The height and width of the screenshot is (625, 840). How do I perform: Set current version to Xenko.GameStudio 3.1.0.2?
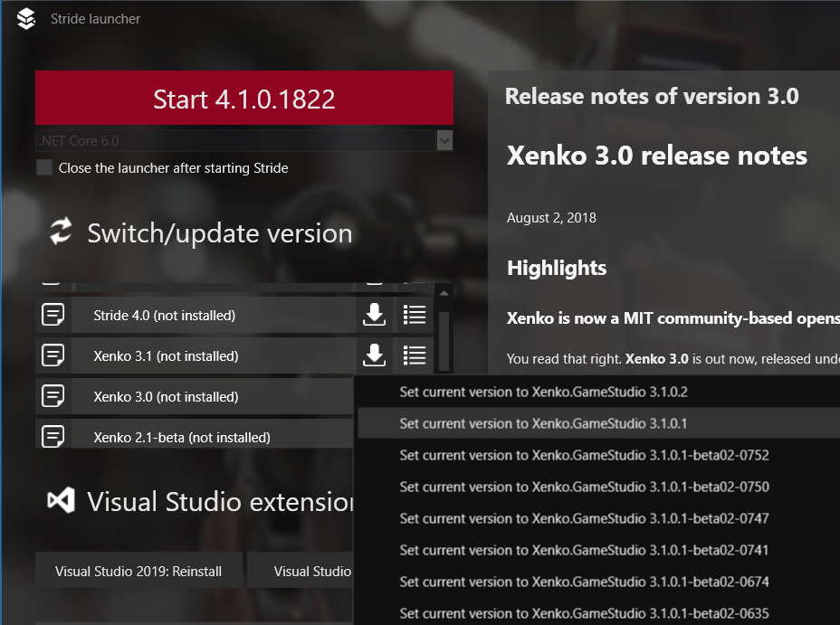(598, 392)
